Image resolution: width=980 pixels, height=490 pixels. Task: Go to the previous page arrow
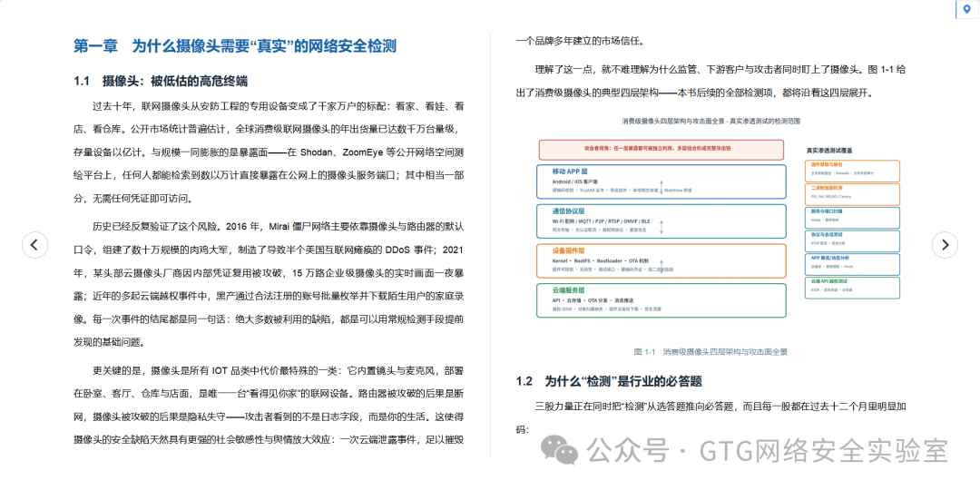[x=35, y=244]
